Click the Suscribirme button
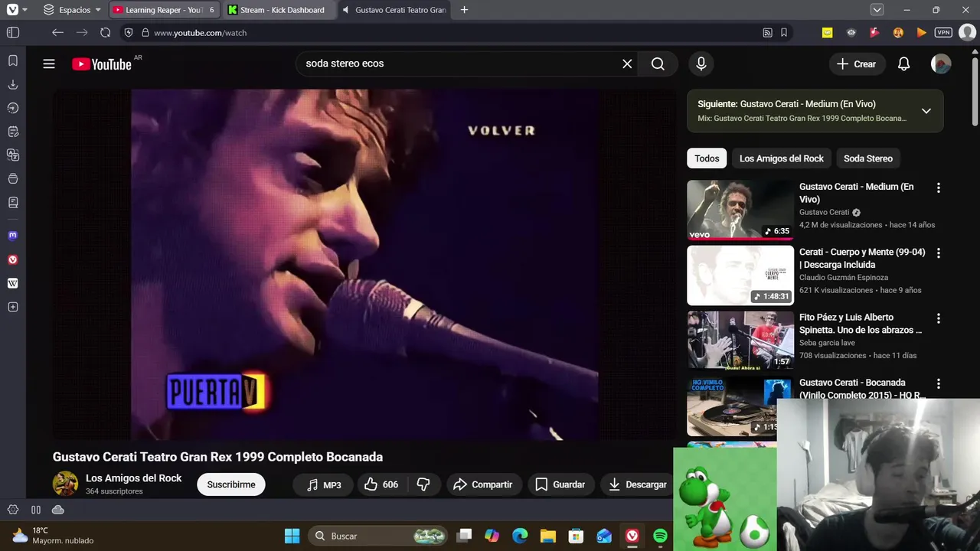Screen dimensions: 980x551 [231, 484]
